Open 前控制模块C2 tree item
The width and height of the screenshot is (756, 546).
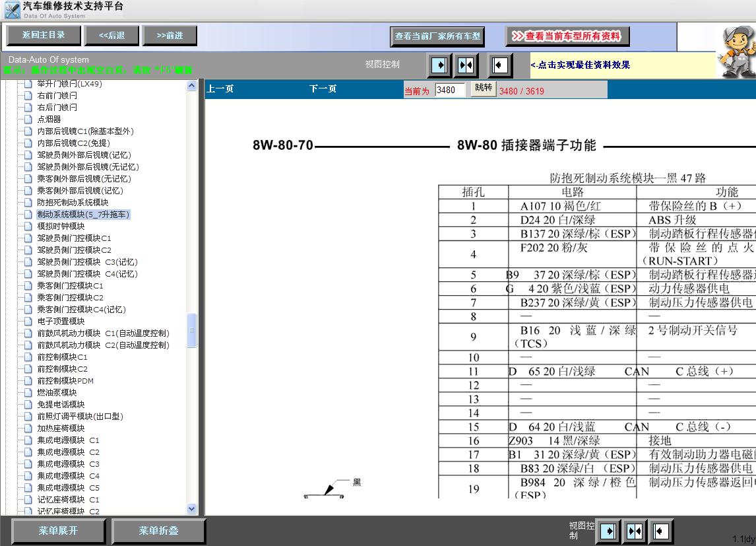(62, 369)
